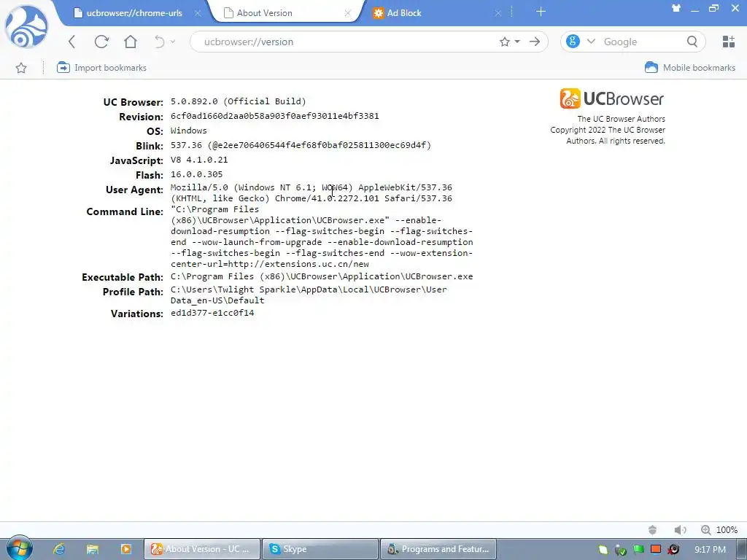Viewport: 747px width, 560px height.
Task: Open the home page icon
Action: pyautogui.click(x=131, y=42)
